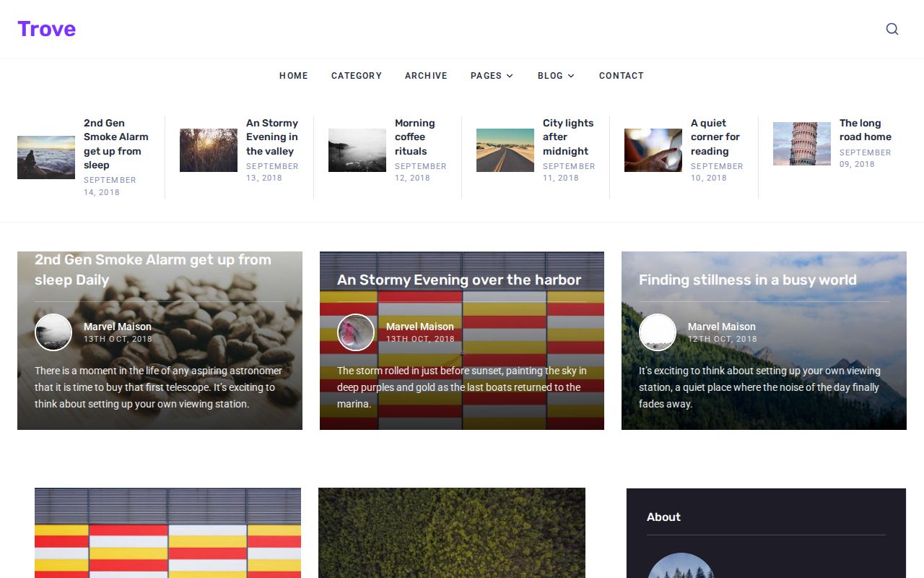Open 'The long road home' post
The image size is (924, 578).
coord(866,130)
